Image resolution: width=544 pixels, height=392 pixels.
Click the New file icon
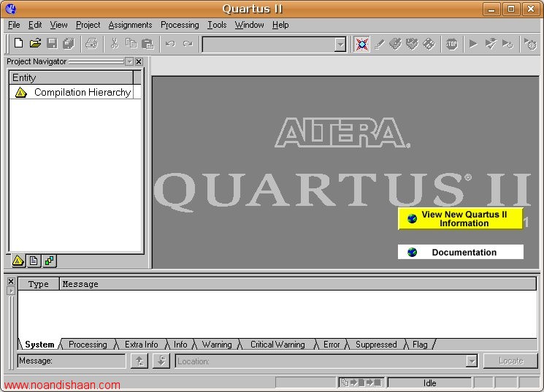click(x=19, y=44)
